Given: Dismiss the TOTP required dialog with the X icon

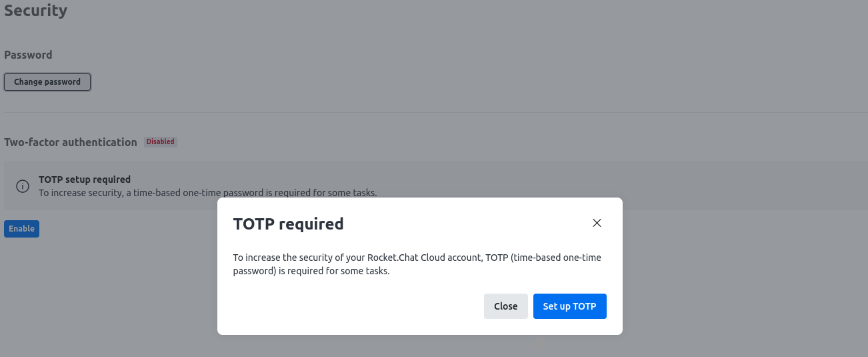Looking at the screenshot, I should 597,223.
